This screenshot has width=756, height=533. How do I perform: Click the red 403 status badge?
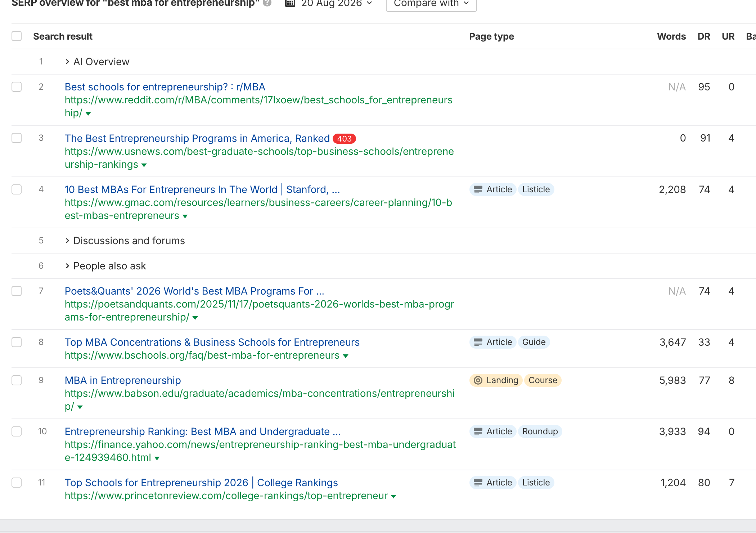344,139
